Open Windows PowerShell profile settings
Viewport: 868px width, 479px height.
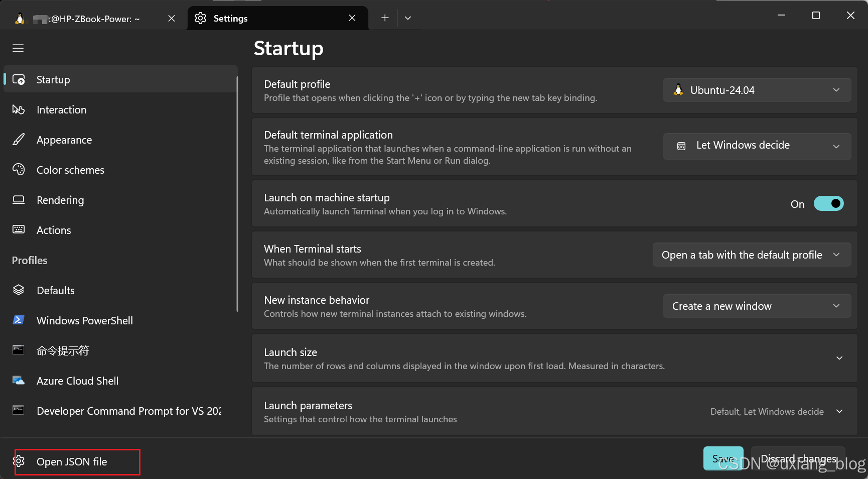(120, 320)
